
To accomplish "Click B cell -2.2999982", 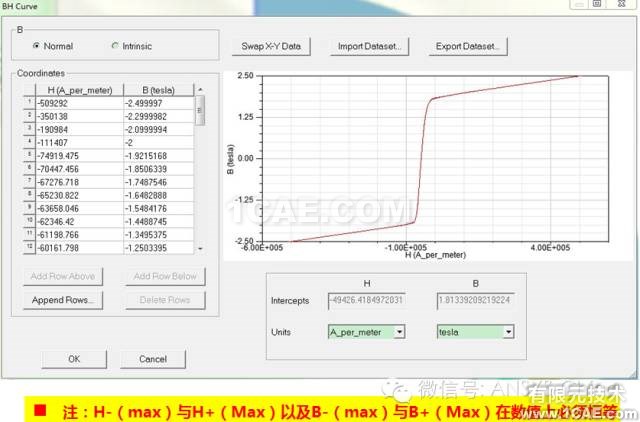I will [158, 116].
